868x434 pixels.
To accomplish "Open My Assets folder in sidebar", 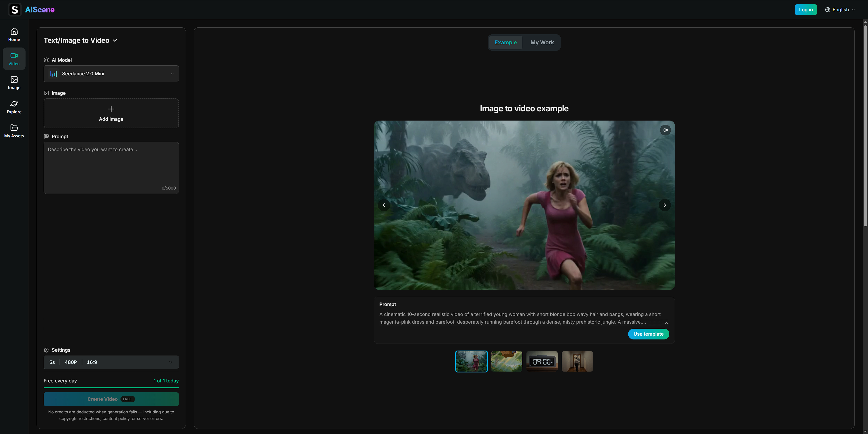I will 14,131.
